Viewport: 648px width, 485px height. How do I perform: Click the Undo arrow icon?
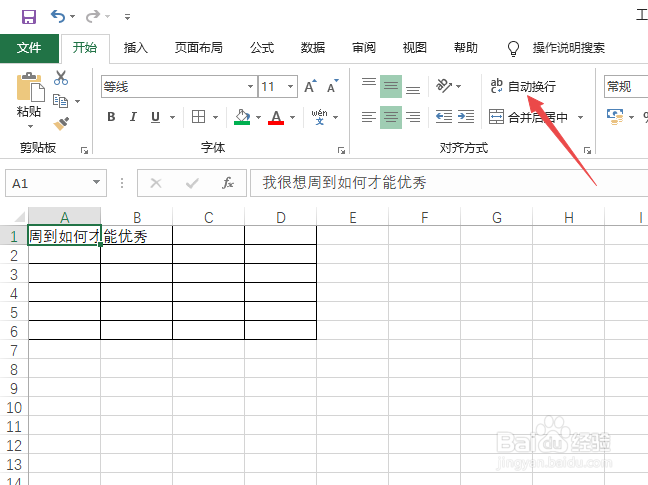(x=57, y=17)
